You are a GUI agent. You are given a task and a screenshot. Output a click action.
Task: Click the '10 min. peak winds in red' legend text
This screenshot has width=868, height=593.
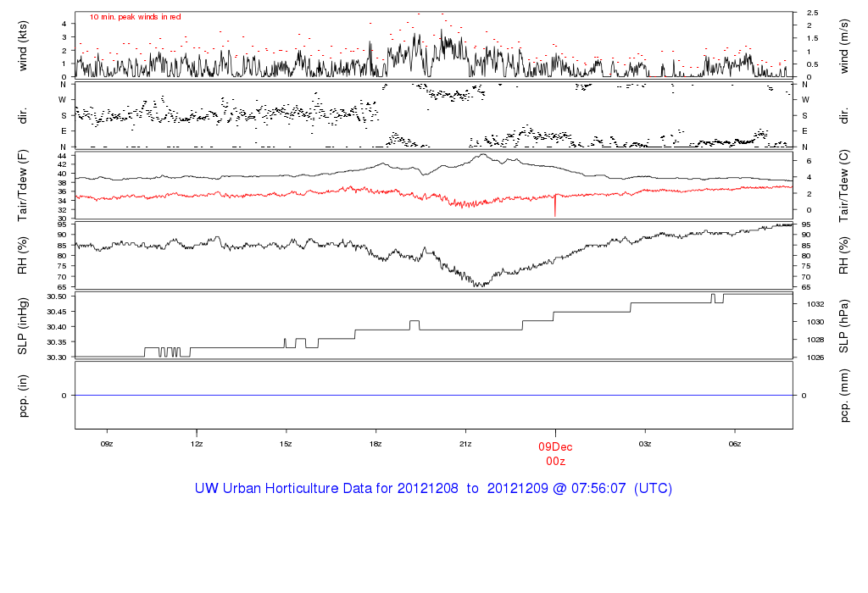[x=135, y=17]
